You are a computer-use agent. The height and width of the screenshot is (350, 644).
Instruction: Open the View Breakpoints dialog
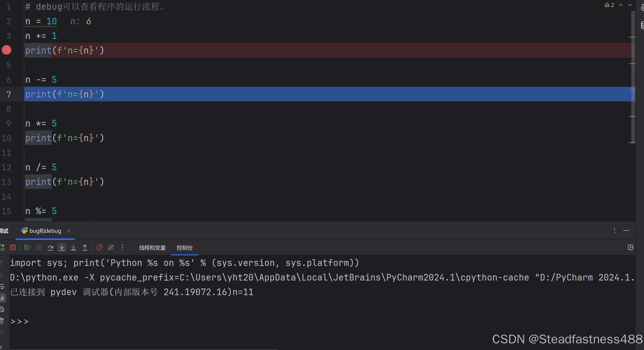tap(99, 248)
